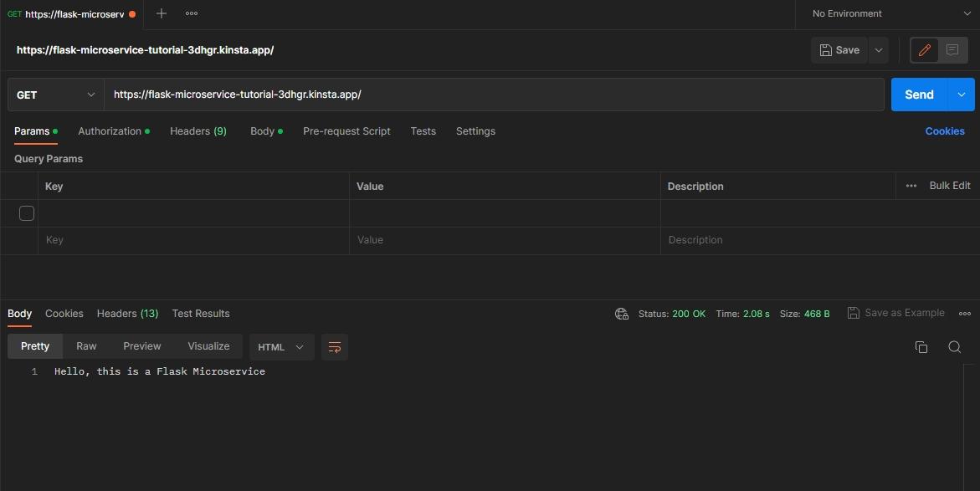Open the Cookies link
Viewport: 980px width, 491px height.
pyautogui.click(x=945, y=131)
